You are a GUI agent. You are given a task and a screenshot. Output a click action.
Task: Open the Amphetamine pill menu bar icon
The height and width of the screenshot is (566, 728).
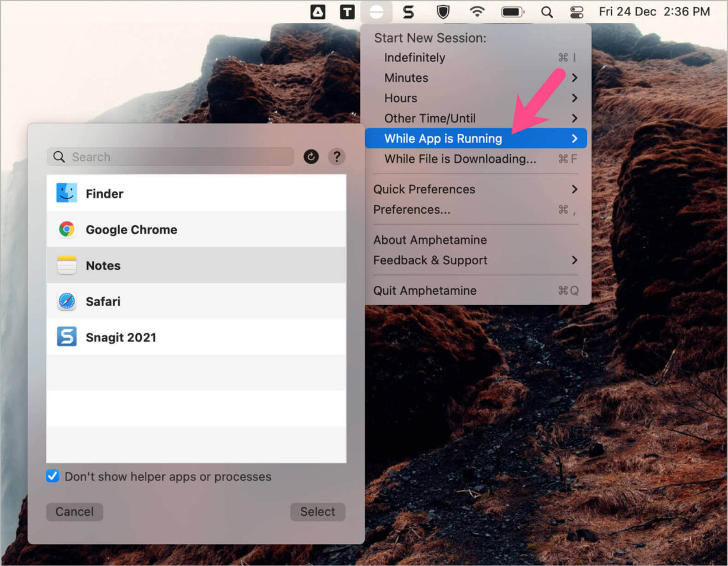[x=375, y=11]
